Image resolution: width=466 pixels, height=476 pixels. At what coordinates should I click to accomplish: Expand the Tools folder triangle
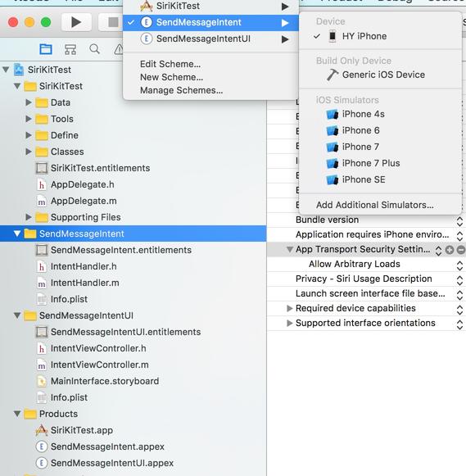click(29, 119)
